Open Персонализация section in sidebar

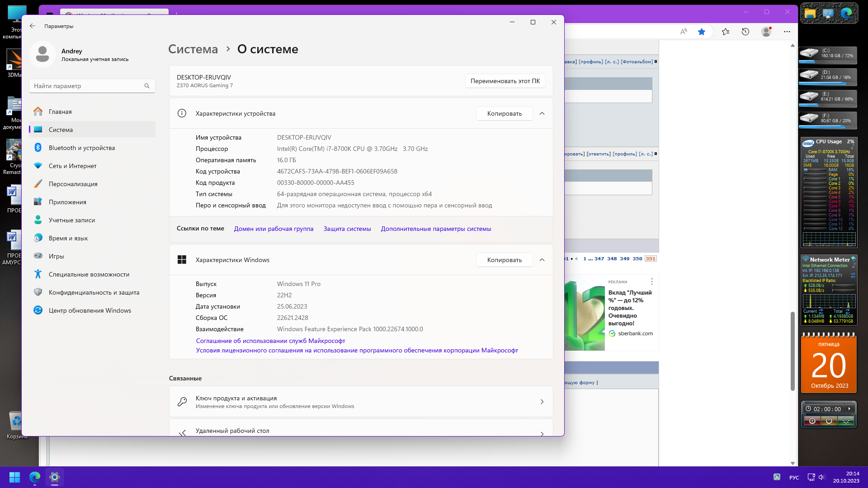[73, 184]
